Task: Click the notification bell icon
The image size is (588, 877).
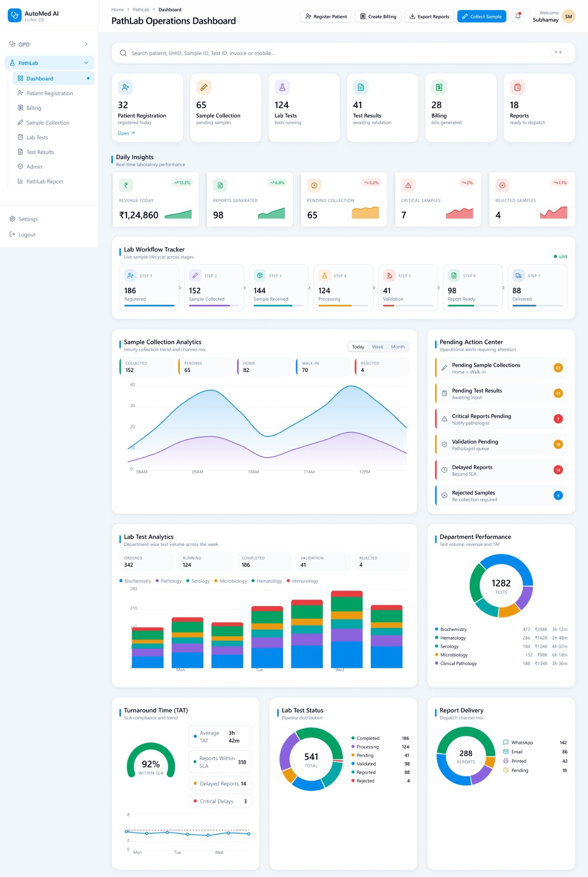Action: 518,16
